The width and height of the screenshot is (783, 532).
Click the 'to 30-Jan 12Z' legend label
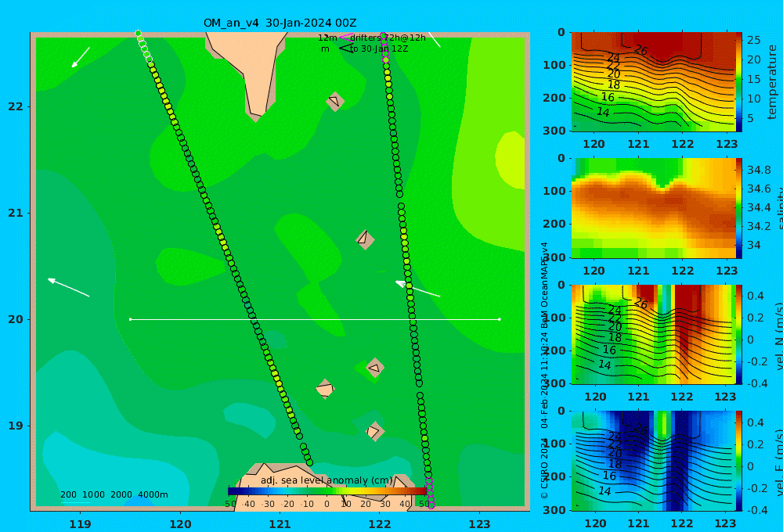pyautogui.click(x=379, y=49)
